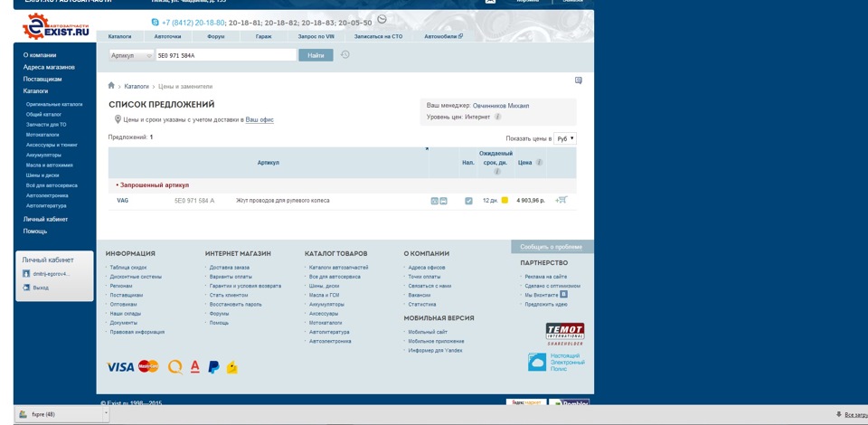The width and height of the screenshot is (868, 425).
Task: Click the Exist.ru gear logo
Action: click(x=56, y=27)
